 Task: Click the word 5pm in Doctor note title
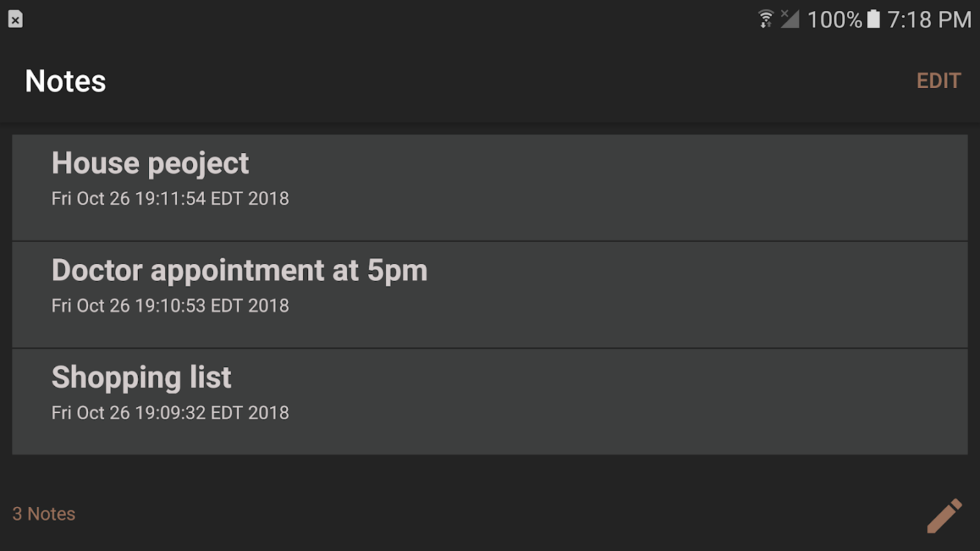(397, 271)
